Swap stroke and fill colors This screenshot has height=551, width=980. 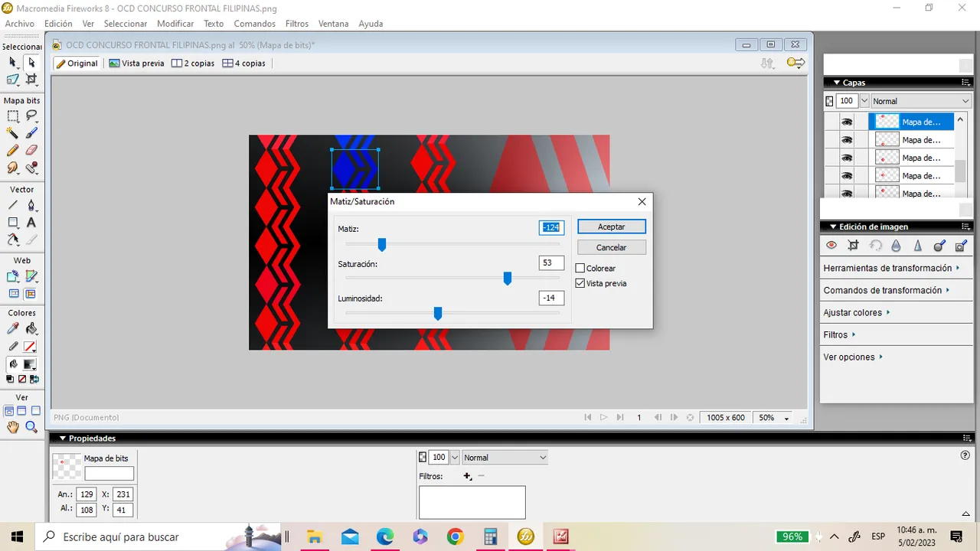tap(34, 379)
